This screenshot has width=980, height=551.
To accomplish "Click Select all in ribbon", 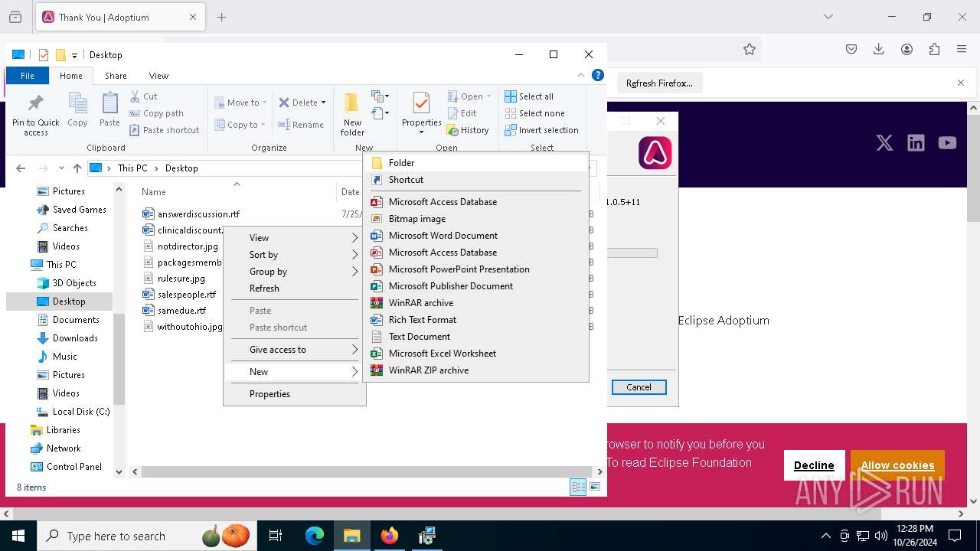I will click(529, 96).
